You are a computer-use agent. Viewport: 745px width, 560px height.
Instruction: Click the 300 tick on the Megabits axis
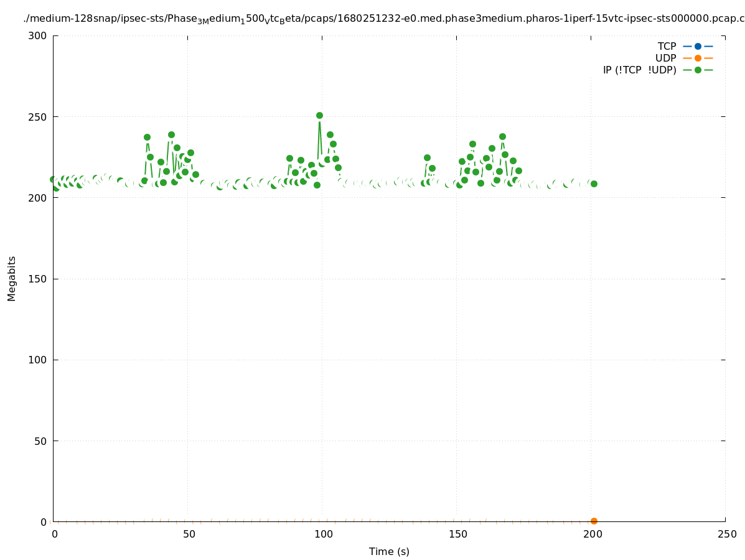[38, 35]
